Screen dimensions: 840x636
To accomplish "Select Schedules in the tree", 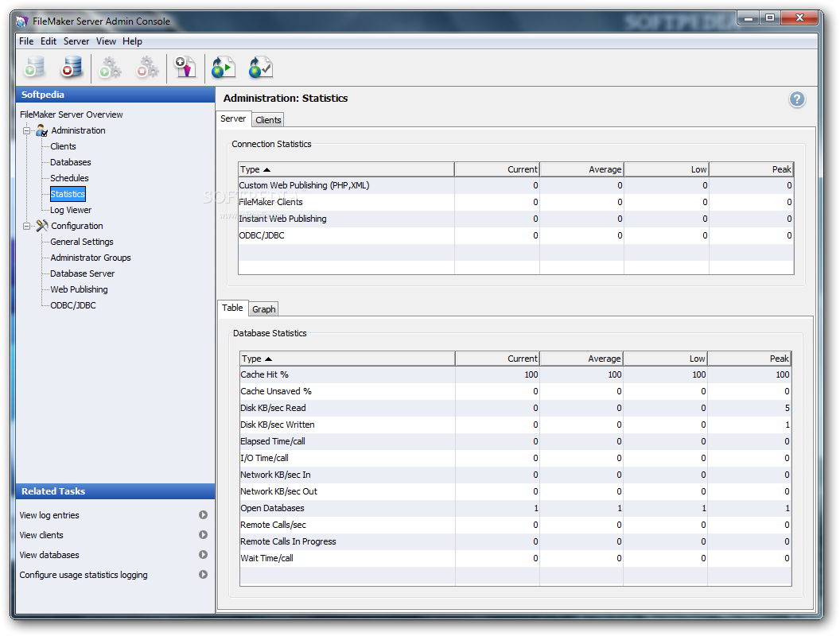I will [70, 178].
